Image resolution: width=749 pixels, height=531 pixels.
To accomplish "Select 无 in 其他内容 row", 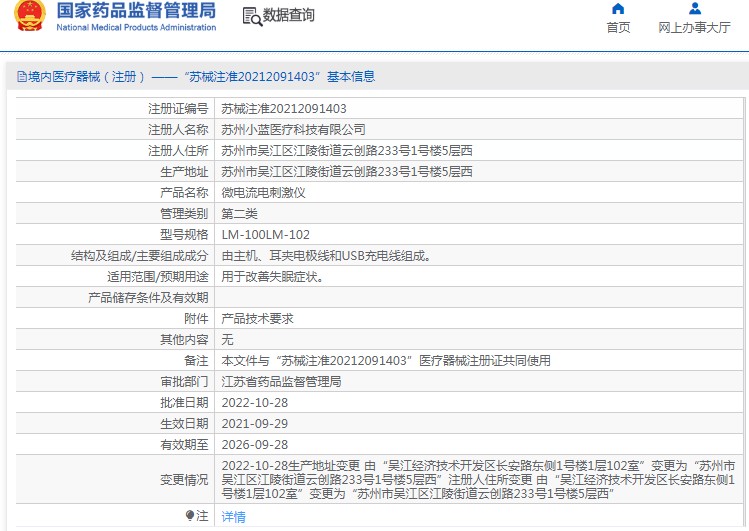I will (x=227, y=340).
